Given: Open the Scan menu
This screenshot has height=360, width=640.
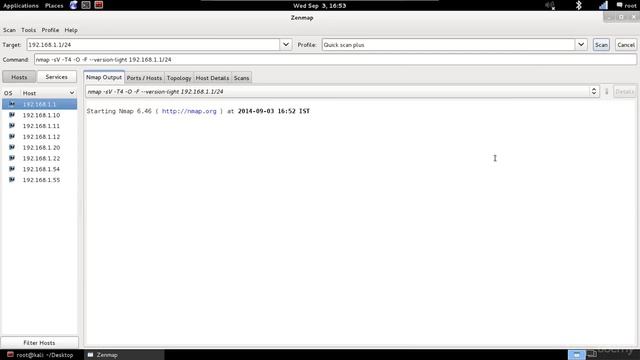Looking at the screenshot, I should click(9, 30).
